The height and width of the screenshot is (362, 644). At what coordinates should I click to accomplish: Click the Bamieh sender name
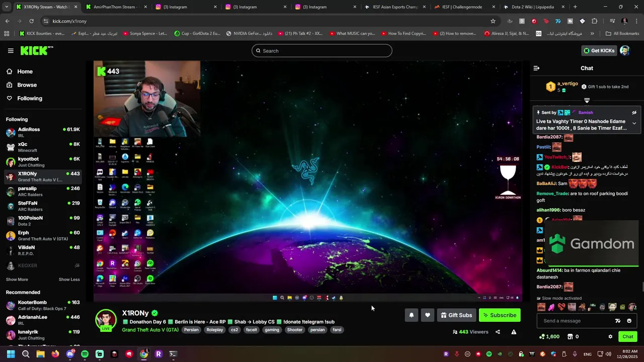(x=586, y=113)
